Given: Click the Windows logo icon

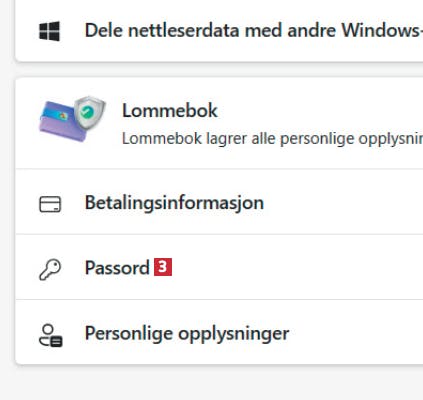Looking at the screenshot, I should pos(49,31).
